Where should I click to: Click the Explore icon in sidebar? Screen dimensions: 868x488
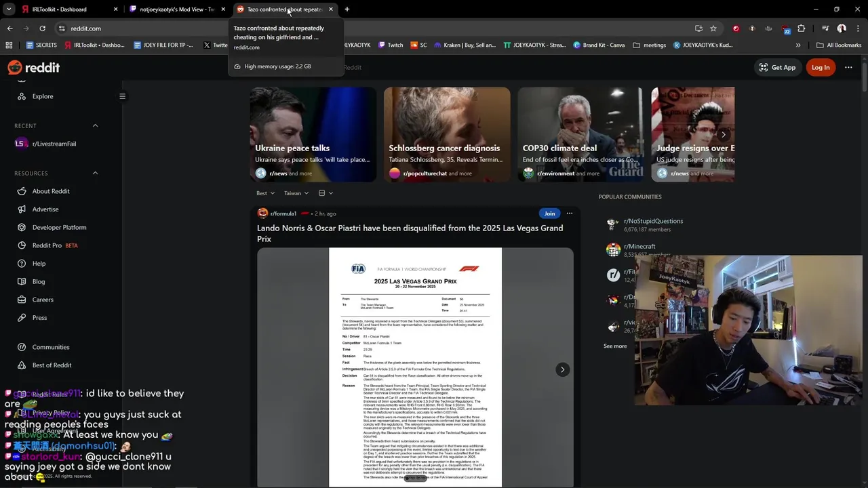point(22,96)
